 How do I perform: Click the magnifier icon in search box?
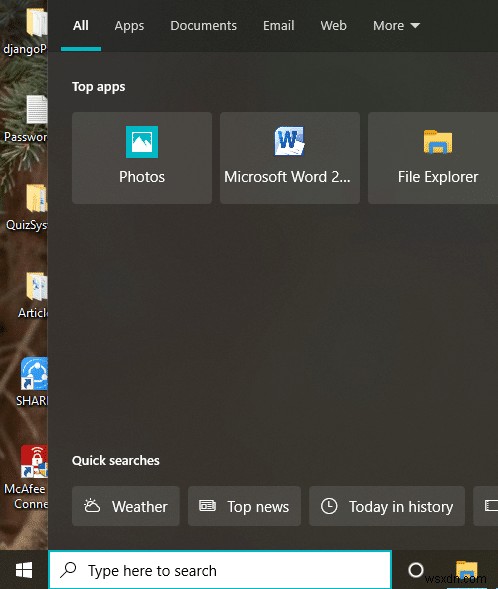tap(69, 570)
